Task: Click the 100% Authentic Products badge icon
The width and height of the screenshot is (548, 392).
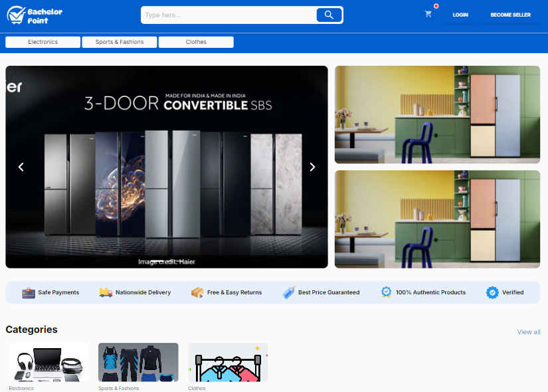Action: tap(386, 292)
